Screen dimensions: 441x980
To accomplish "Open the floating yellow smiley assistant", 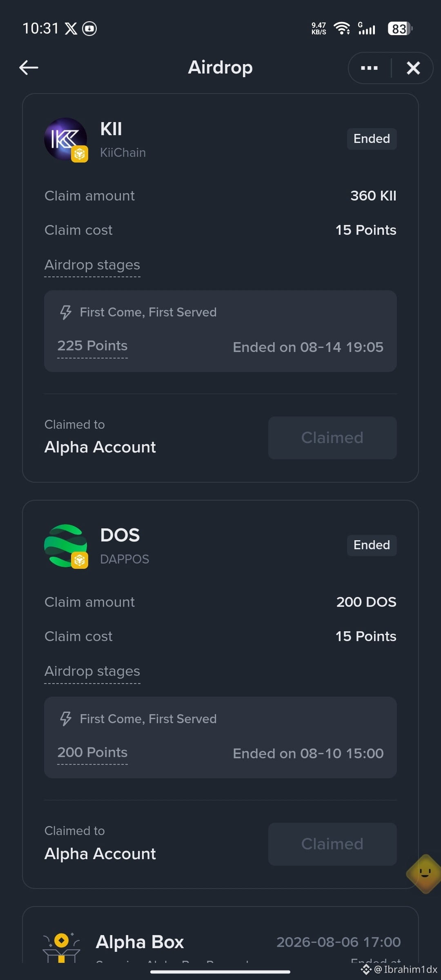I will tap(425, 874).
